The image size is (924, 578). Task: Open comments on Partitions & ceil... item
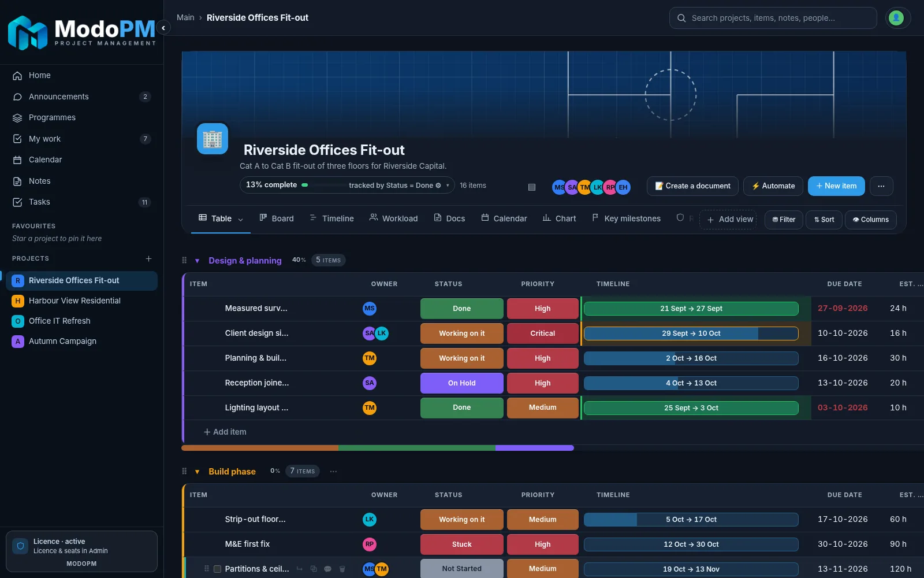327,569
